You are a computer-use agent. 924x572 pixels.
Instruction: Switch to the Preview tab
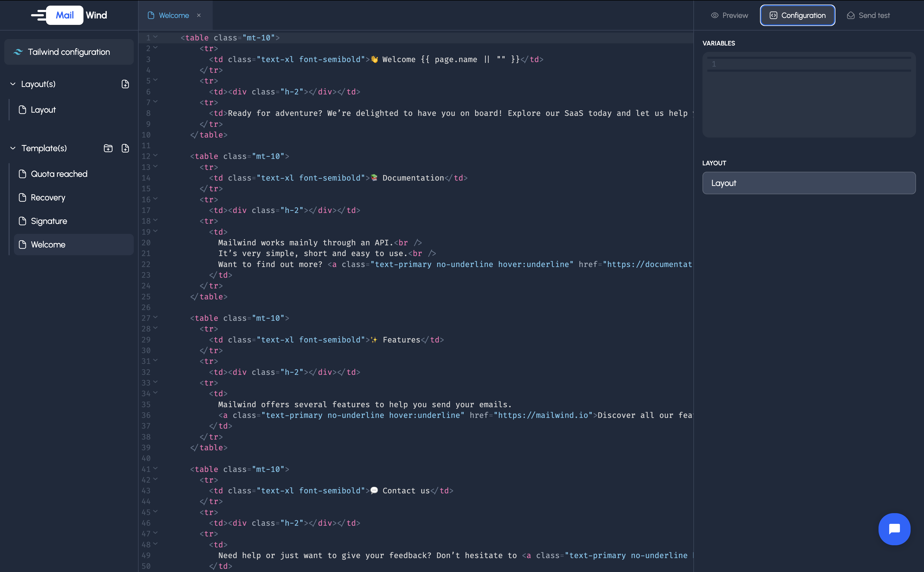tap(730, 16)
